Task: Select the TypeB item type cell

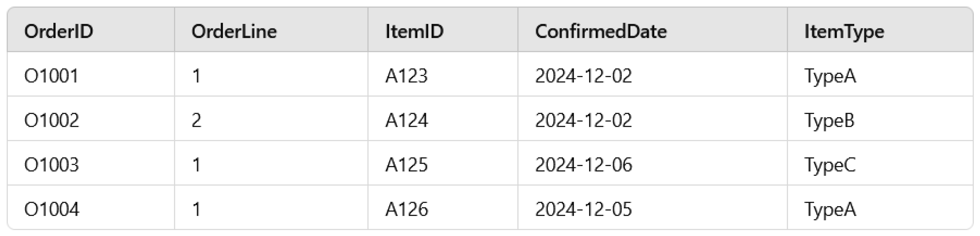Action: [x=829, y=120]
